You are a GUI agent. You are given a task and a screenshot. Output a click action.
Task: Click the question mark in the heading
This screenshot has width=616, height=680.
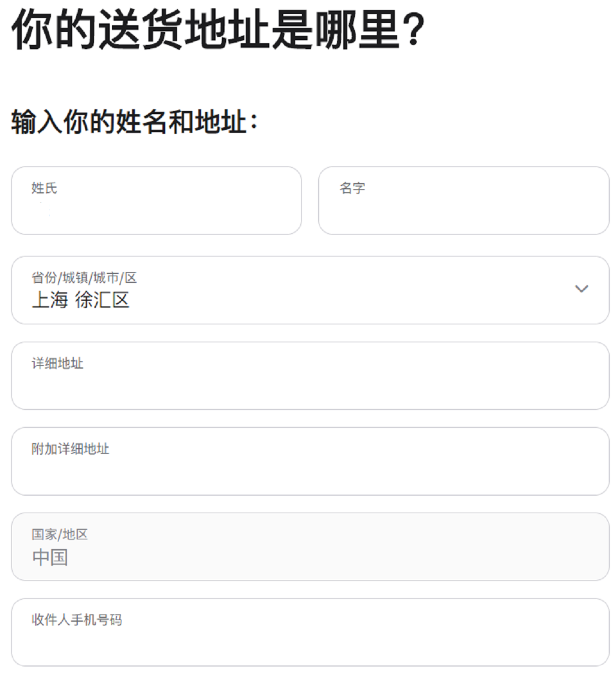(x=413, y=29)
